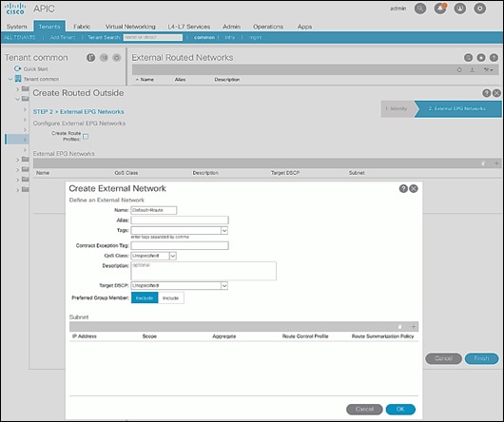Collapse the Tenant common tree node
This screenshot has width=504, height=422.
coord(10,79)
